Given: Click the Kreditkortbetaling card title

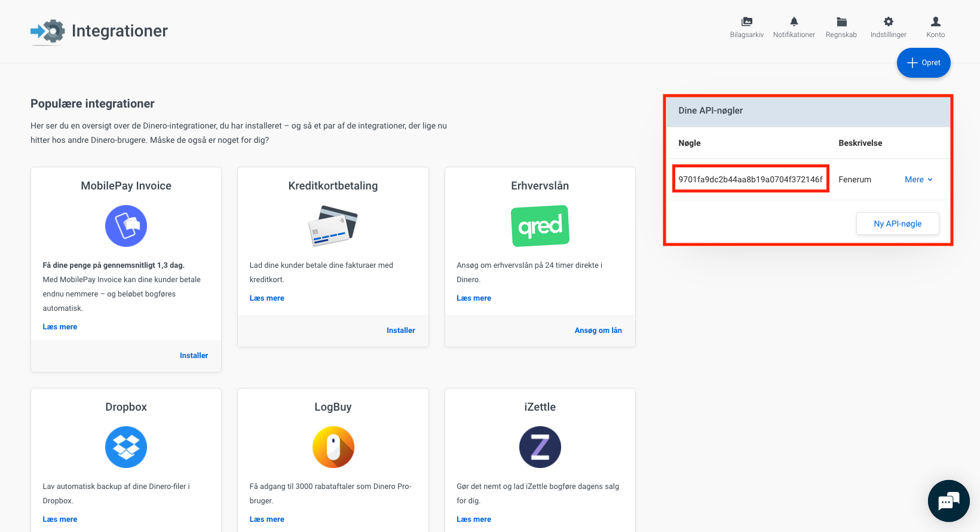Looking at the screenshot, I should [333, 186].
